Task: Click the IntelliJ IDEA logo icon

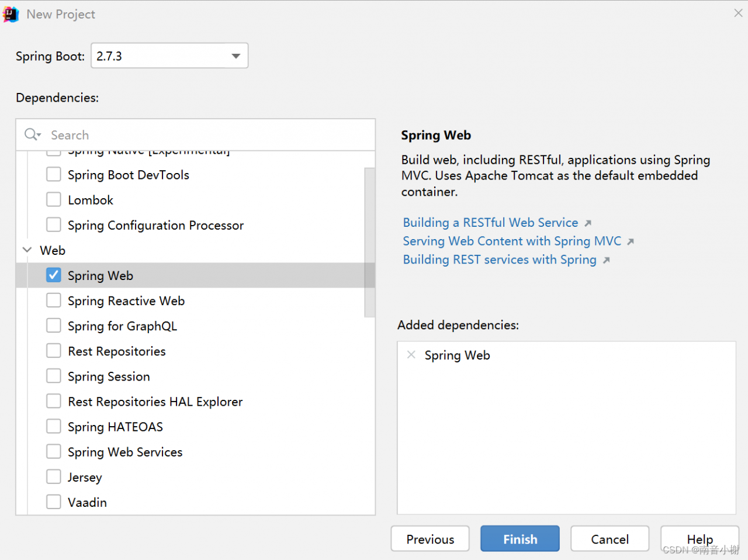Action: tap(11, 15)
